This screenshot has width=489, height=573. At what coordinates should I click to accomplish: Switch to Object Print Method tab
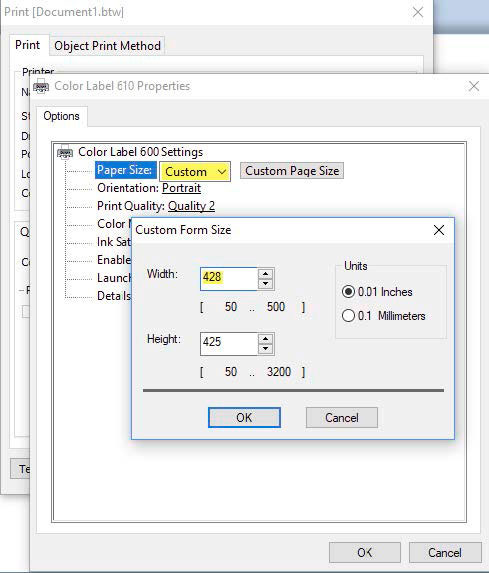[107, 46]
